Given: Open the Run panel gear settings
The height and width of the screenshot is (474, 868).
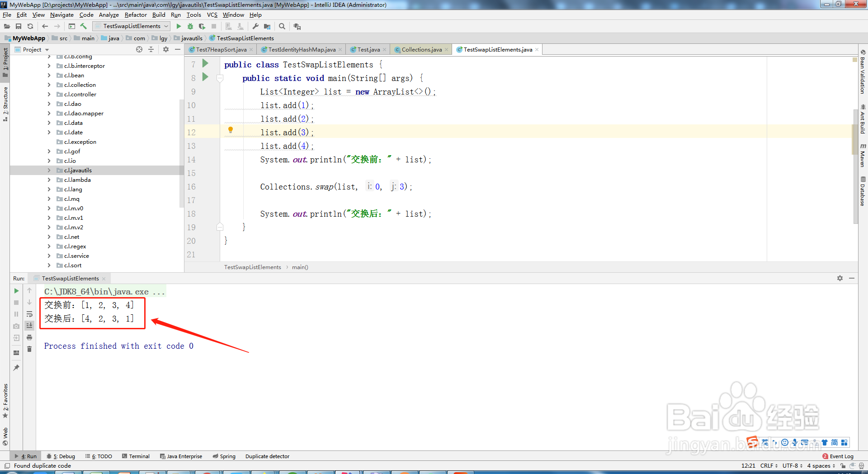Looking at the screenshot, I should (840, 278).
